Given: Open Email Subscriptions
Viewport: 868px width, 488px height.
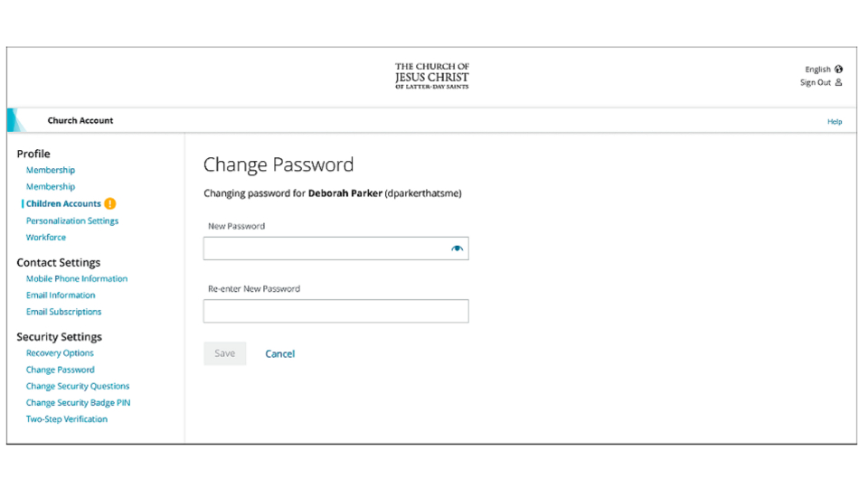Looking at the screenshot, I should 64,312.
